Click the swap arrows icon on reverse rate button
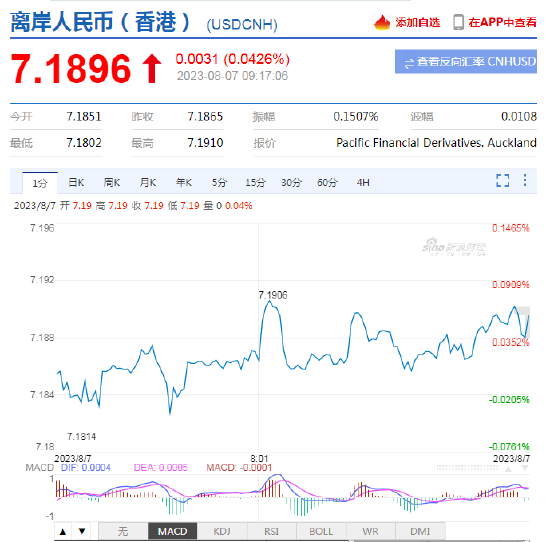 pos(409,63)
